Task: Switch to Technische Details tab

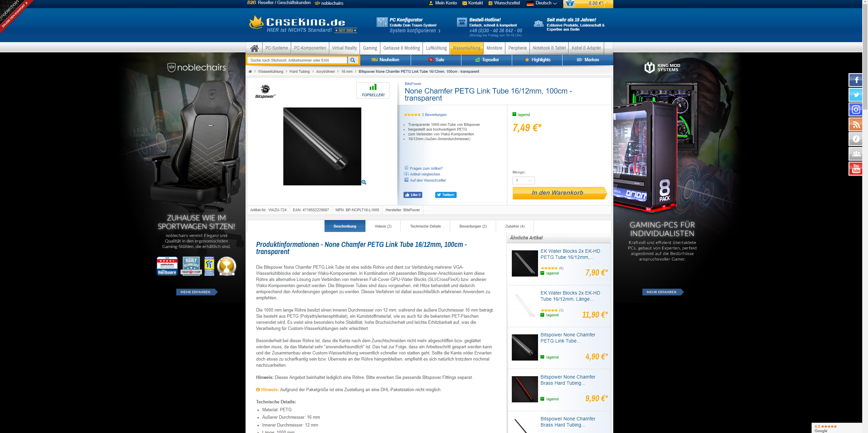Action: tap(425, 226)
